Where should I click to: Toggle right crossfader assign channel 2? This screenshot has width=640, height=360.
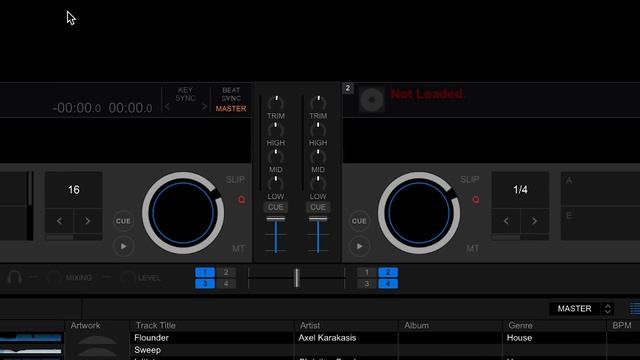pyautogui.click(x=388, y=272)
